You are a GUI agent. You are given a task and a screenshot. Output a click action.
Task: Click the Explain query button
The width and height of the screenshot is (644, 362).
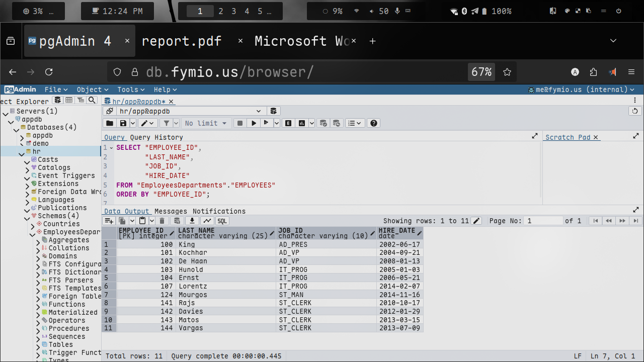tap(288, 123)
